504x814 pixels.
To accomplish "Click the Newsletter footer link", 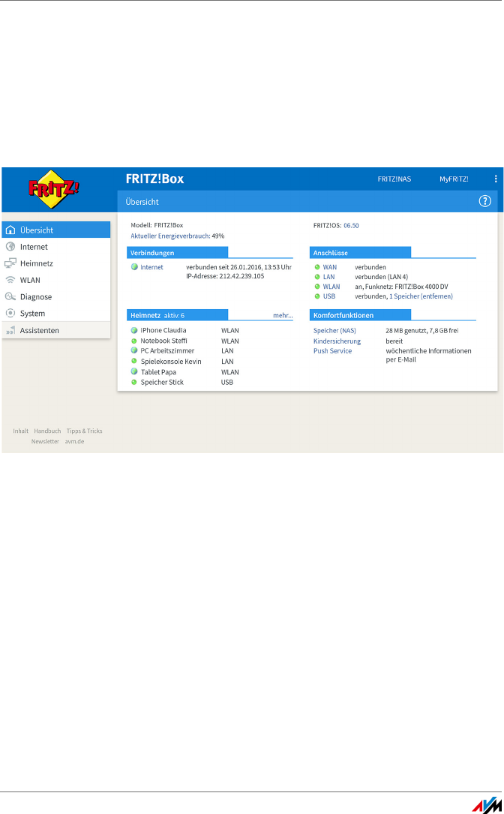I will pyautogui.click(x=45, y=441).
